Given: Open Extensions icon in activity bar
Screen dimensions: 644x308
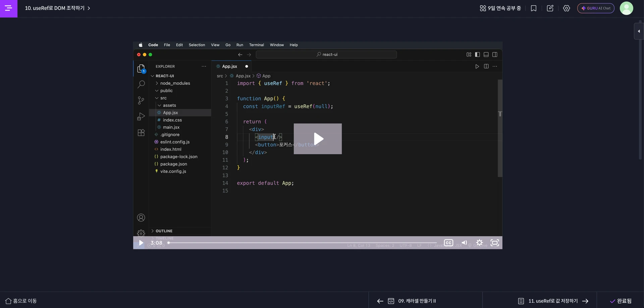Looking at the screenshot, I should [x=141, y=133].
